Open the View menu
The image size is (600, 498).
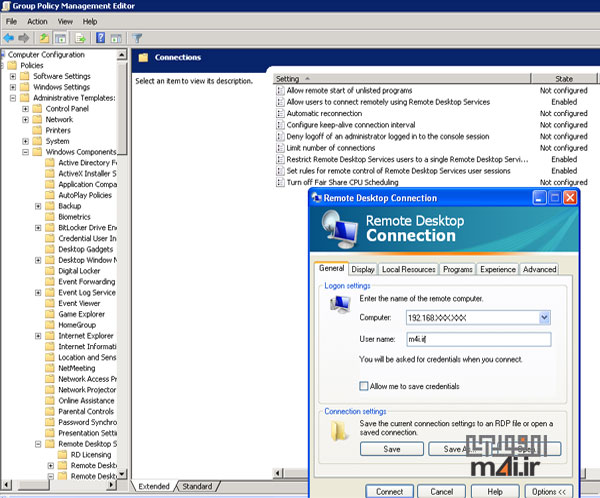(x=65, y=21)
